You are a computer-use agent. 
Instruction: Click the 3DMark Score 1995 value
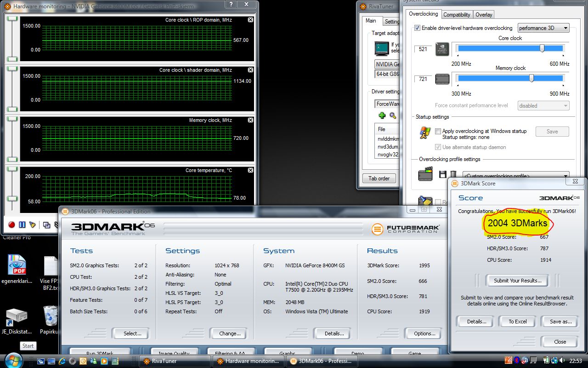click(424, 265)
